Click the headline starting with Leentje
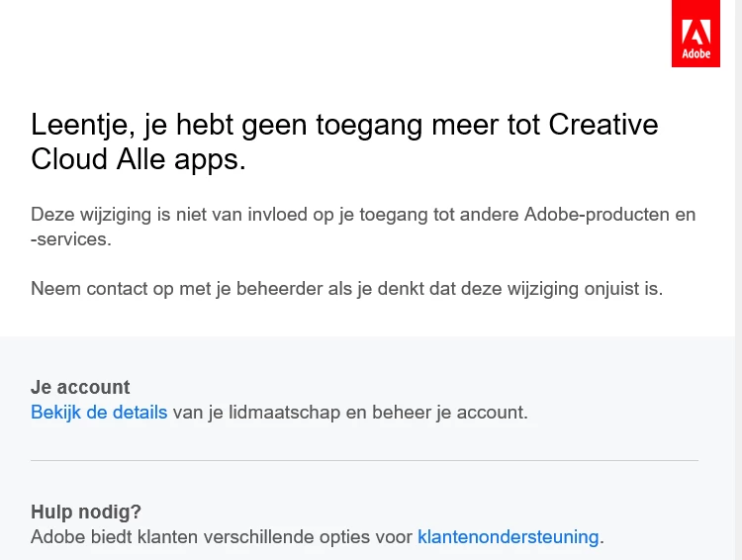Image resolution: width=742 pixels, height=560 pixels. pos(344,142)
